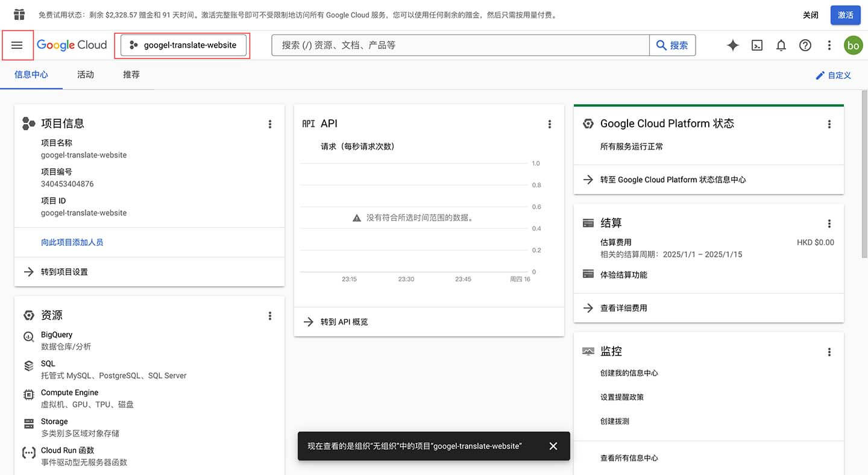
Task: Click the Storage bars icon
Action: tap(28, 424)
